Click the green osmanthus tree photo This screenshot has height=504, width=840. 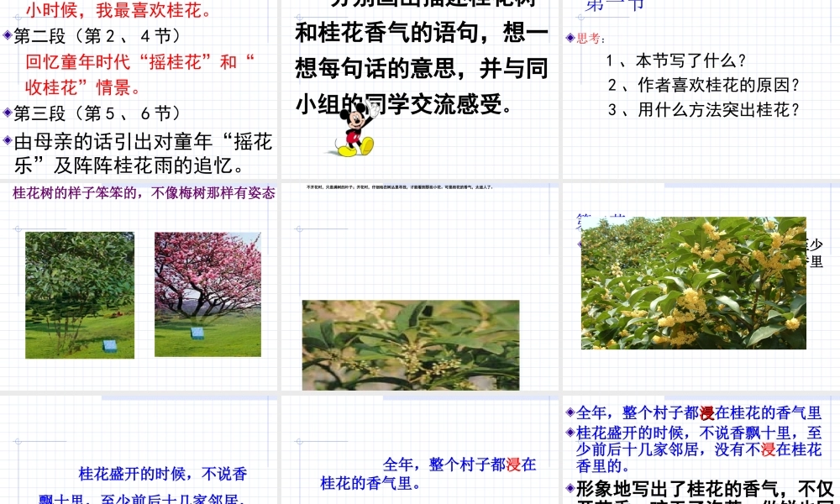pyautogui.click(x=80, y=295)
